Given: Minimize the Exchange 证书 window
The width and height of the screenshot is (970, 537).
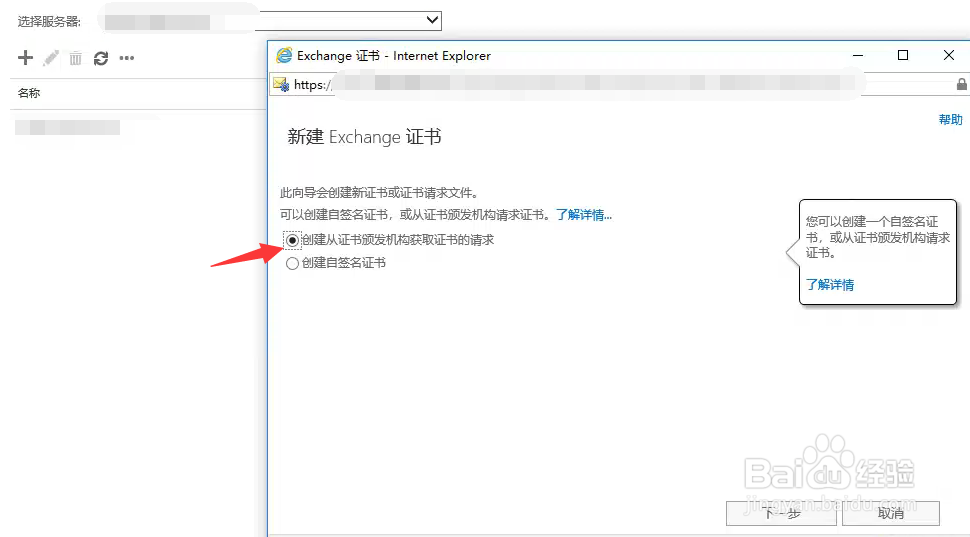Looking at the screenshot, I should point(857,56).
